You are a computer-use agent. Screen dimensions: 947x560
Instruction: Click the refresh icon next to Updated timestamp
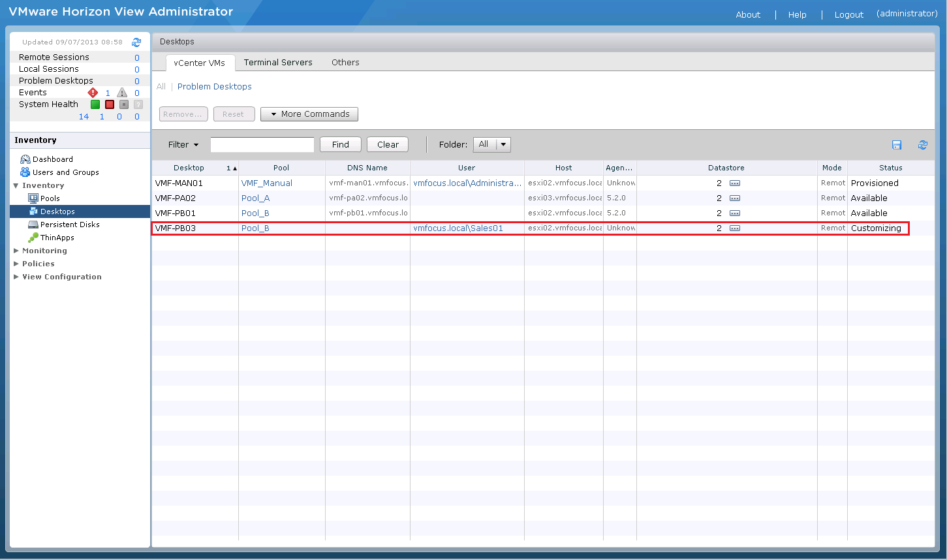pyautogui.click(x=136, y=42)
